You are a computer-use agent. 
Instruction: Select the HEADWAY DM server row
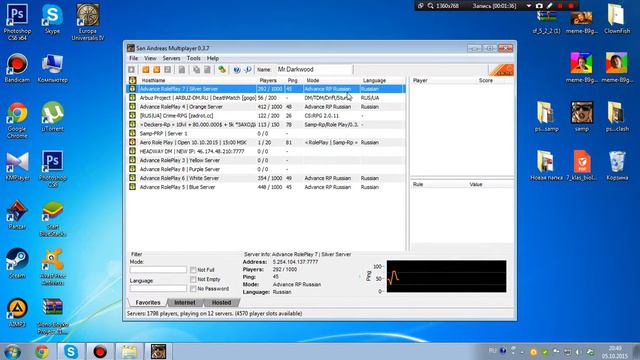(266, 151)
